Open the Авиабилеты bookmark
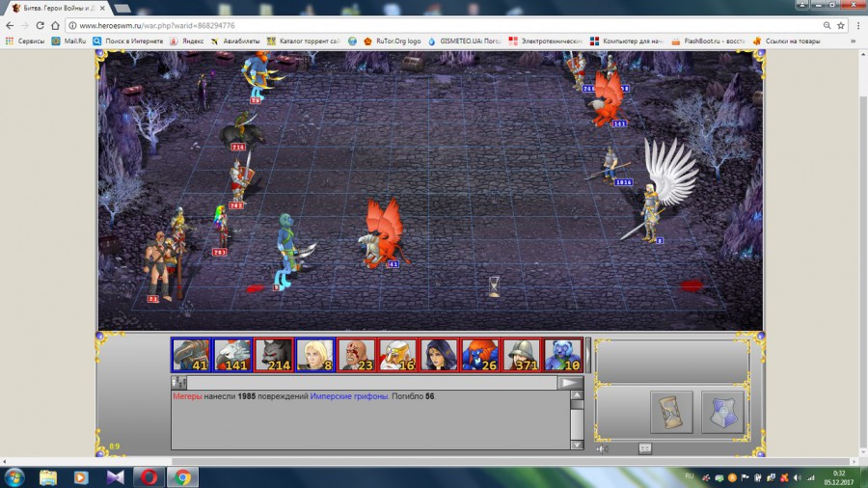 click(x=235, y=41)
